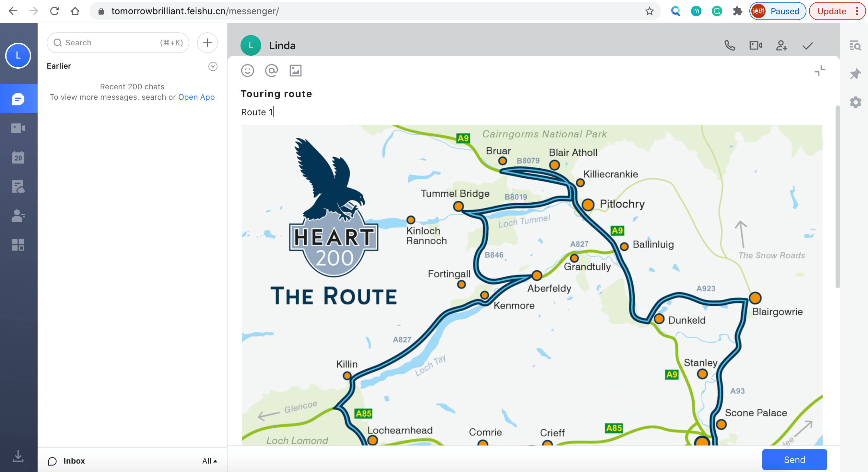
Task: Open Video Meetings in the sidebar
Action: [18, 128]
